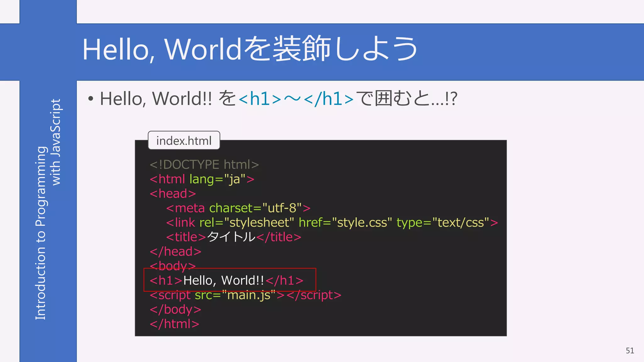Click the closing "</html>" tag line
644x362 pixels.
pyautogui.click(x=175, y=324)
